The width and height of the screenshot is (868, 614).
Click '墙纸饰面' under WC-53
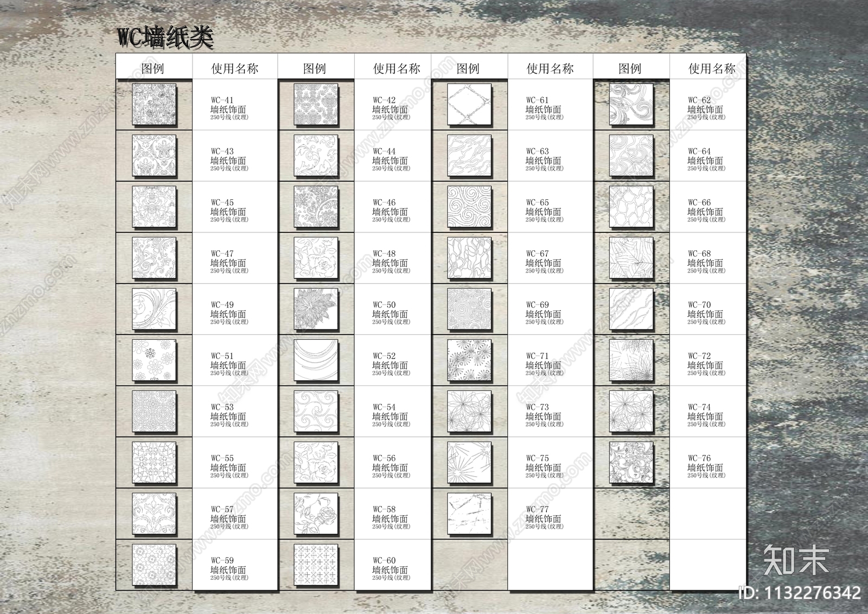click(x=228, y=416)
